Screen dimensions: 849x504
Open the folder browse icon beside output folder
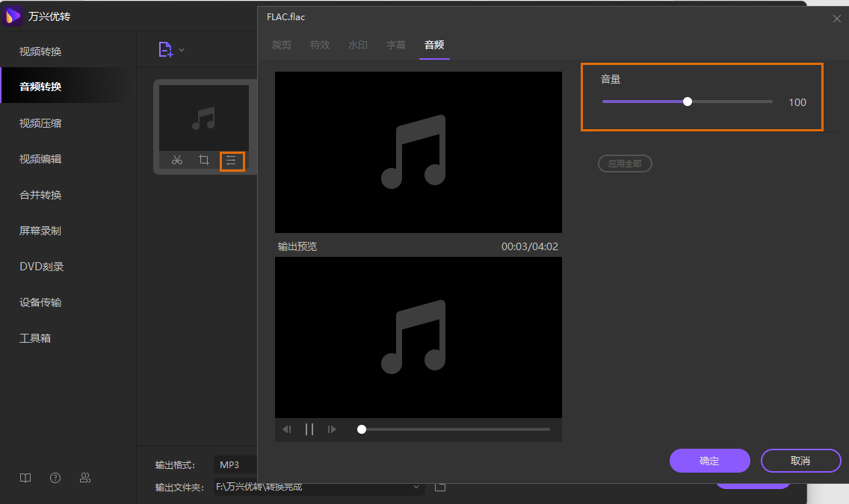coord(440,485)
